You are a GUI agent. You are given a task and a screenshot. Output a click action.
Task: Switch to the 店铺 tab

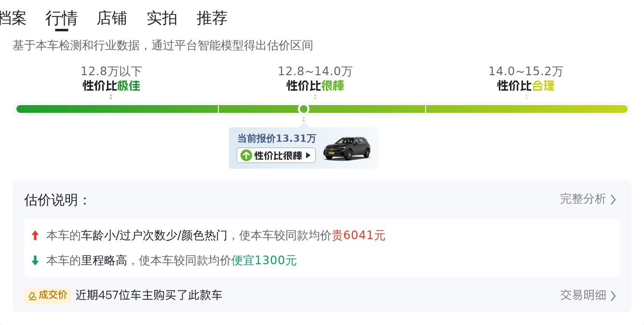point(112,18)
